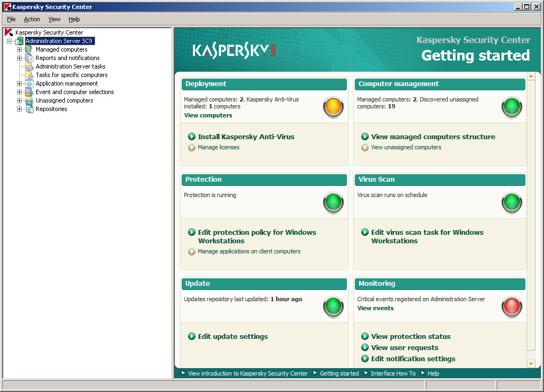Click the arrow icon beside Edit virus scan task
Screen dimensions: 544x392
(364, 233)
